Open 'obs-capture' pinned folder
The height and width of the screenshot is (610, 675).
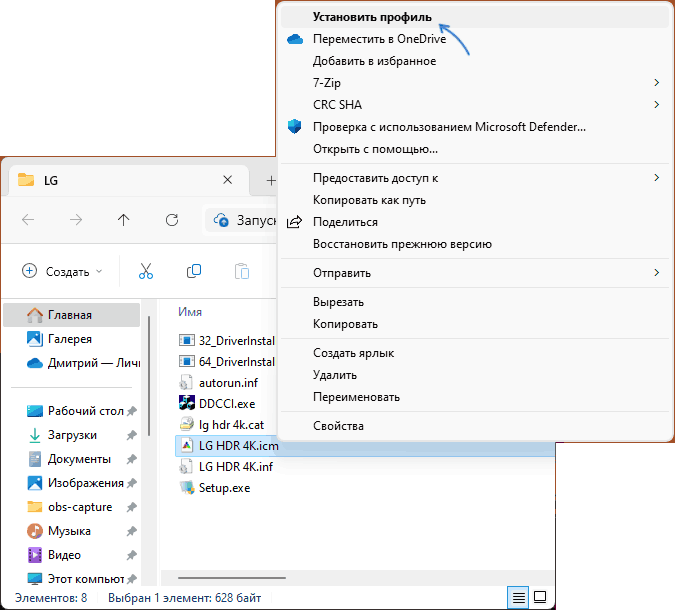(71, 507)
